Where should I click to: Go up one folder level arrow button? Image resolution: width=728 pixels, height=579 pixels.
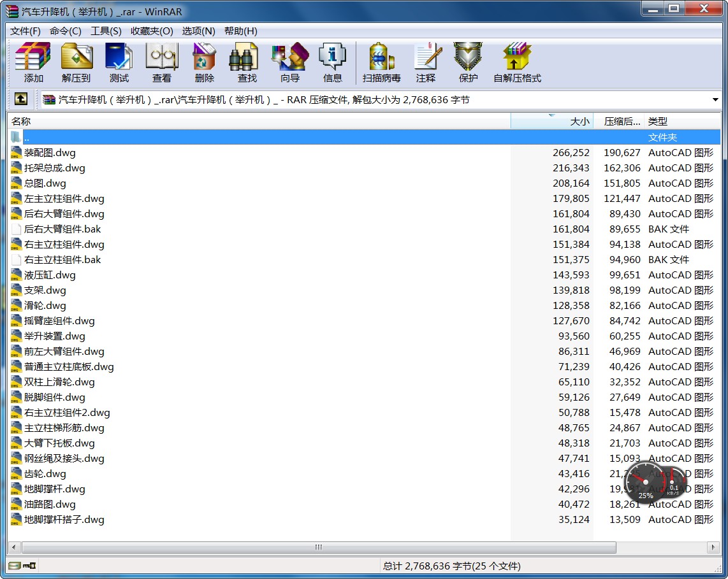pos(21,99)
